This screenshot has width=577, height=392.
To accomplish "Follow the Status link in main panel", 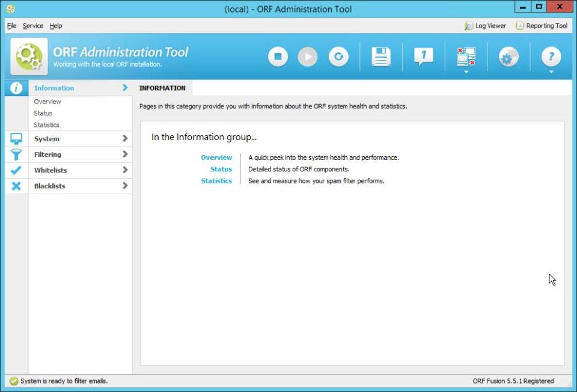I will (x=221, y=170).
